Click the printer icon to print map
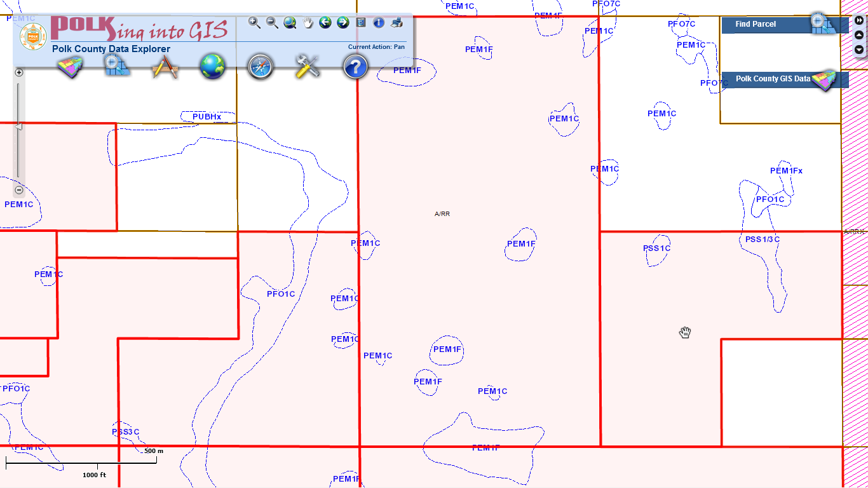Screen dimensions: 868x488 point(397,23)
